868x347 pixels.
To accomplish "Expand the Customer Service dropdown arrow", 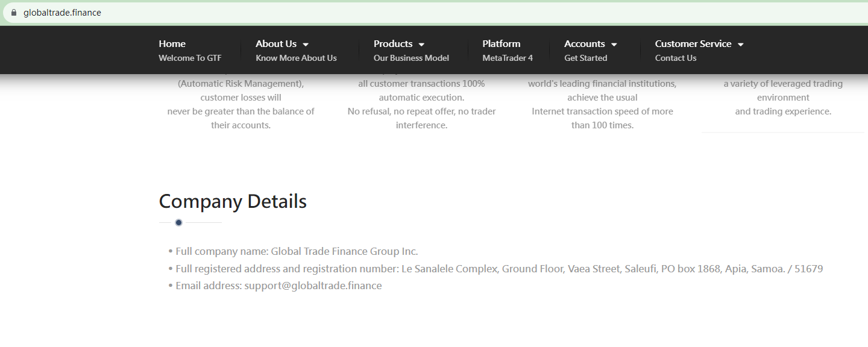I will tap(741, 45).
